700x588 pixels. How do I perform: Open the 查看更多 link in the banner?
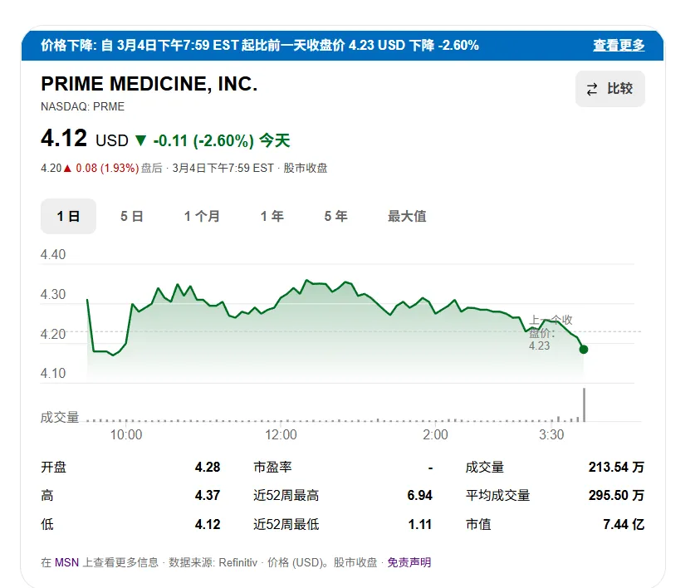click(618, 46)
